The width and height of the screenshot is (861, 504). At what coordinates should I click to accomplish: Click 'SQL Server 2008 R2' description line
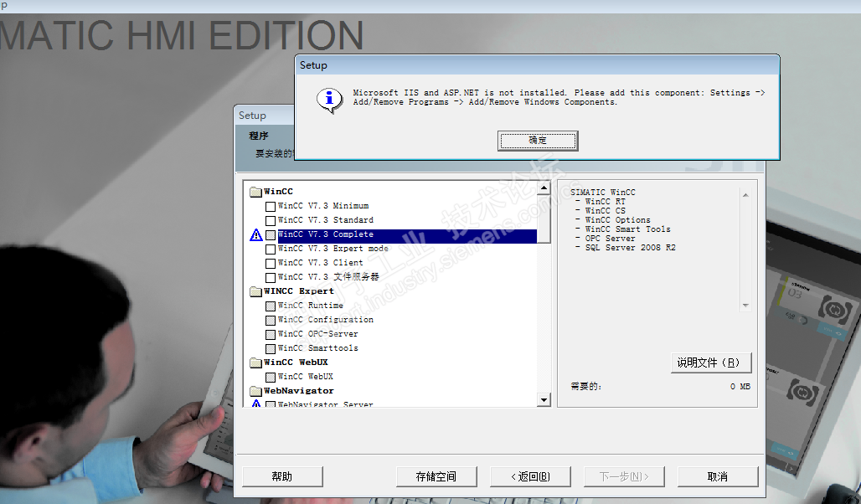[630, 248]
